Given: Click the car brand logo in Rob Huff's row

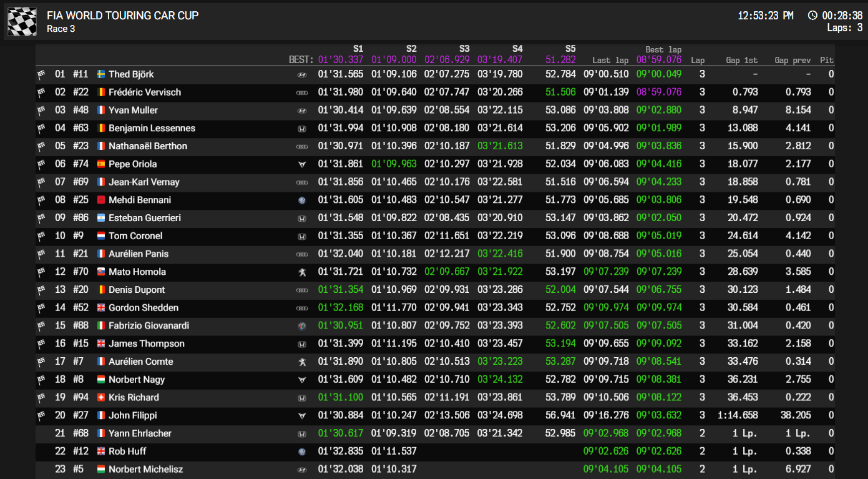Looking at the screenshot, I should (x=302, y=452).
